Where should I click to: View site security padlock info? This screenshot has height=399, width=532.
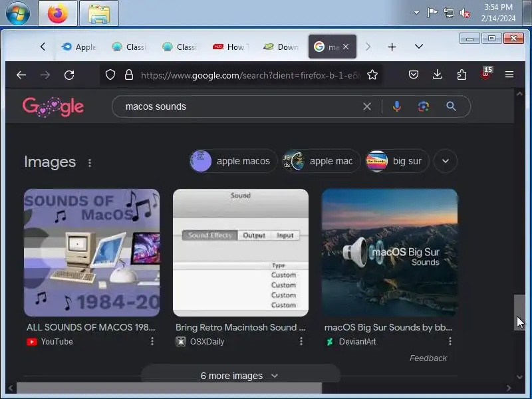tap(129, 75)
